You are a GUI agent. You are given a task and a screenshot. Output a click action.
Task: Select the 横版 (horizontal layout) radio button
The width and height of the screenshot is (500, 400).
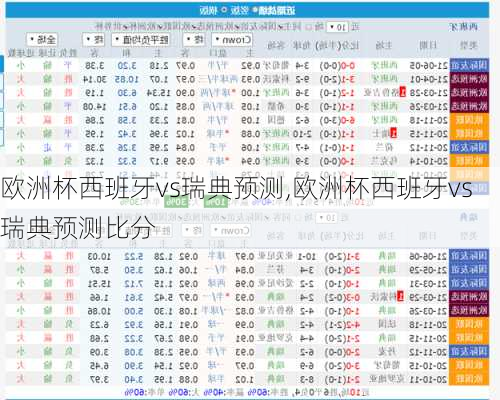[x=224, y=10]
